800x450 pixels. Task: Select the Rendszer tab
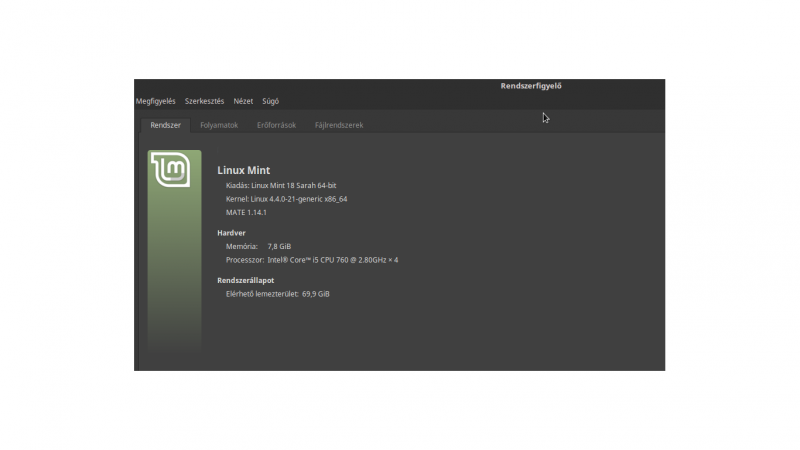(165, 125)
